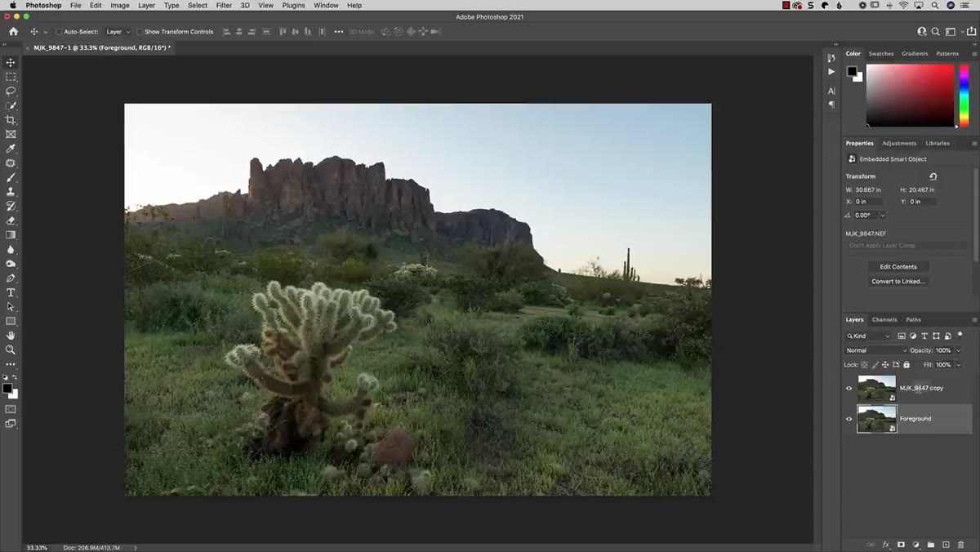This screenshot has width=980, height=552.
Task: Create new fill or adjustment layer
Action: click(x=916, y=544)
